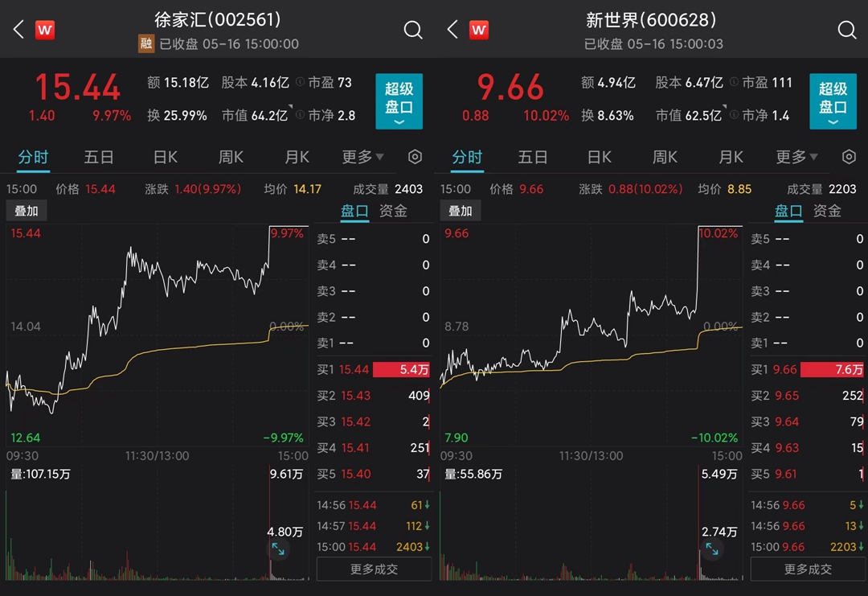Screen dimensions: 868x596
Task: Tap 买4 9.63 order row
Action: (x=807, y=447)
